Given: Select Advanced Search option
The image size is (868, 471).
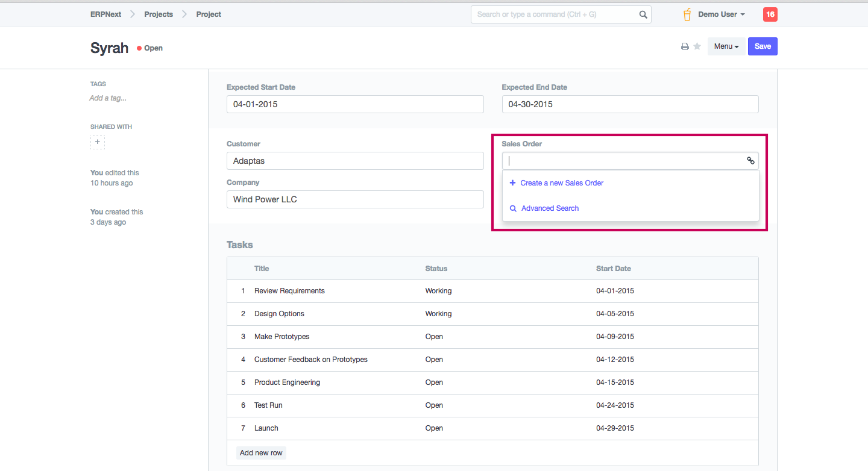Looking at the screenshot, I should click(x=550, y=208).
